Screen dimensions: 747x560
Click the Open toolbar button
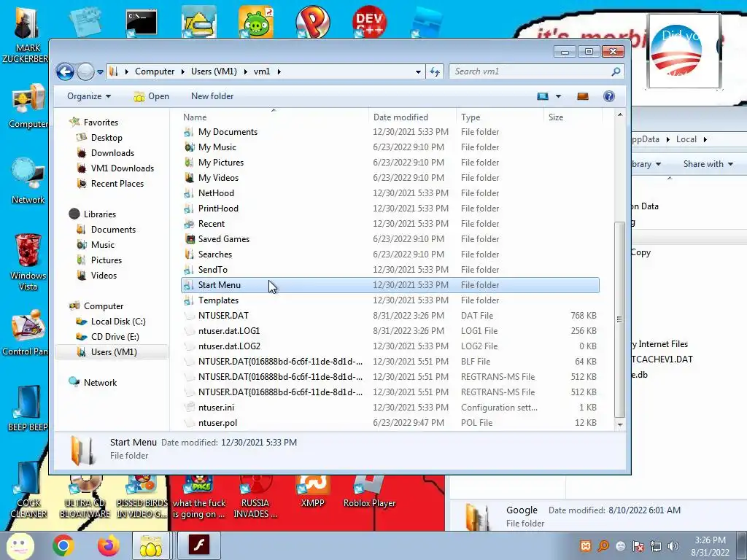click(152, 96)
